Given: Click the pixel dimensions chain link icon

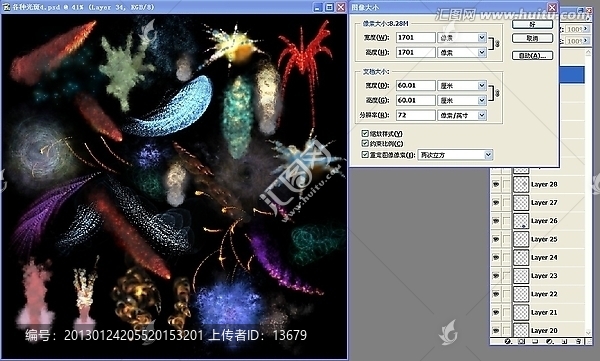Looking at the screenshot, I should 497,44.
